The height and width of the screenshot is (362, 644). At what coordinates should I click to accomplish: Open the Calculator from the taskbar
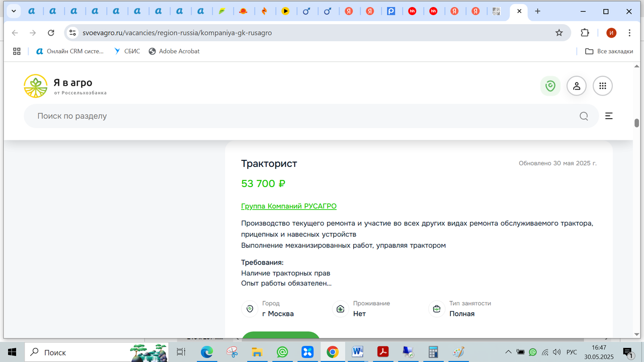point(433,352)
